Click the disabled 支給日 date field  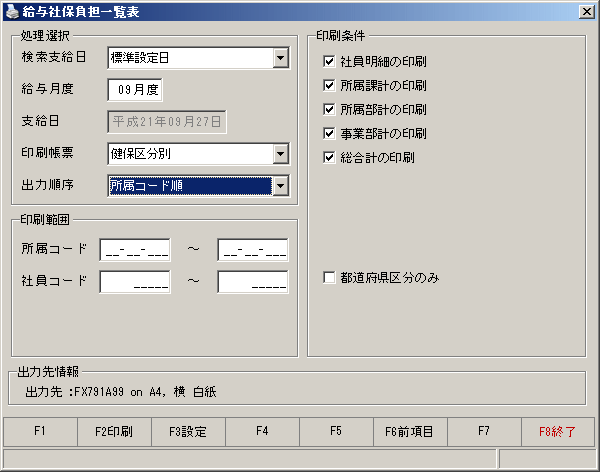pyautogui.click(x=167, y=122)
